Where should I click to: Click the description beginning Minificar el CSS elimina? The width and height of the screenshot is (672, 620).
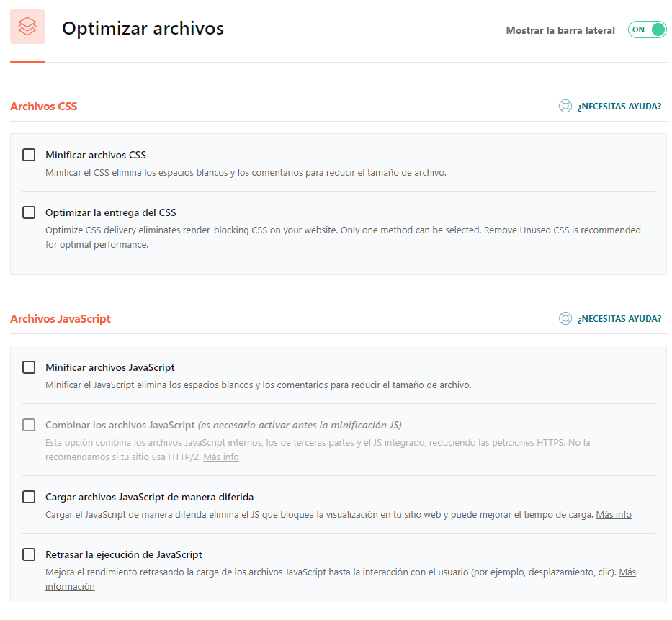(x=246, y=172)
